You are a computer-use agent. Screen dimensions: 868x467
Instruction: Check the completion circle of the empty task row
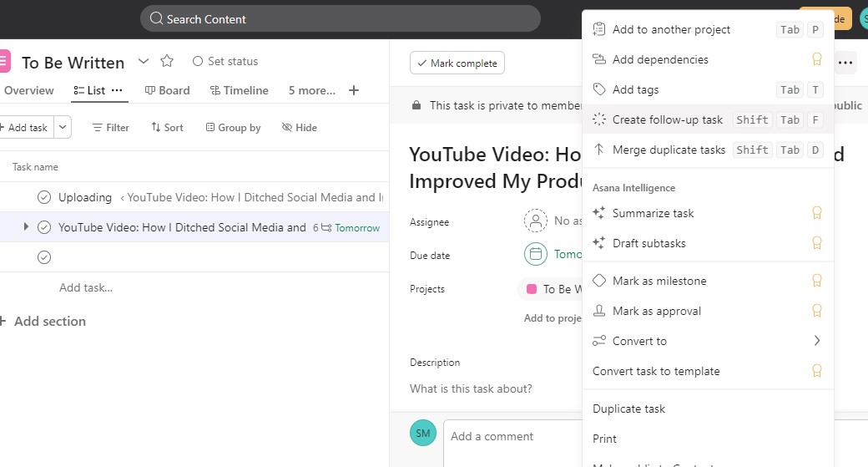(x=44, y=257)
